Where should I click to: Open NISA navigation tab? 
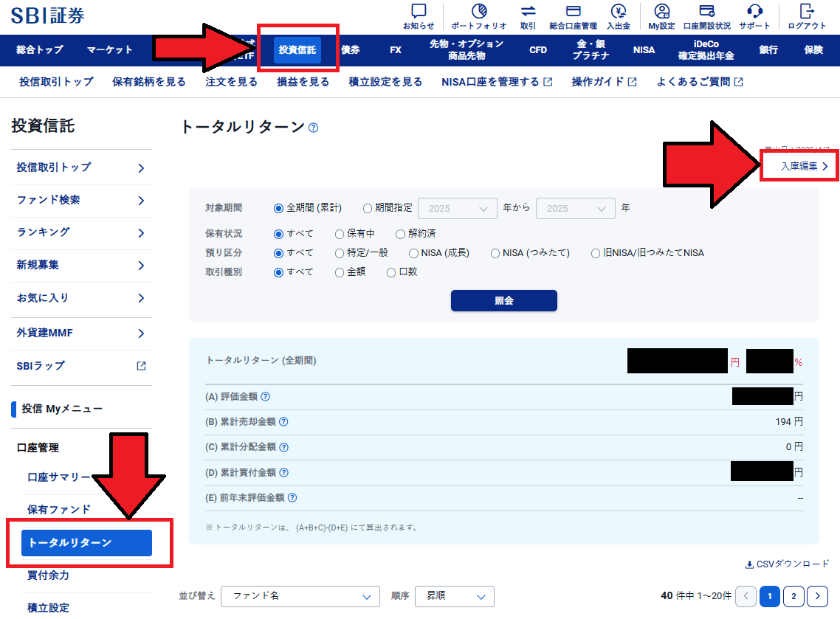tap(644, 49)
